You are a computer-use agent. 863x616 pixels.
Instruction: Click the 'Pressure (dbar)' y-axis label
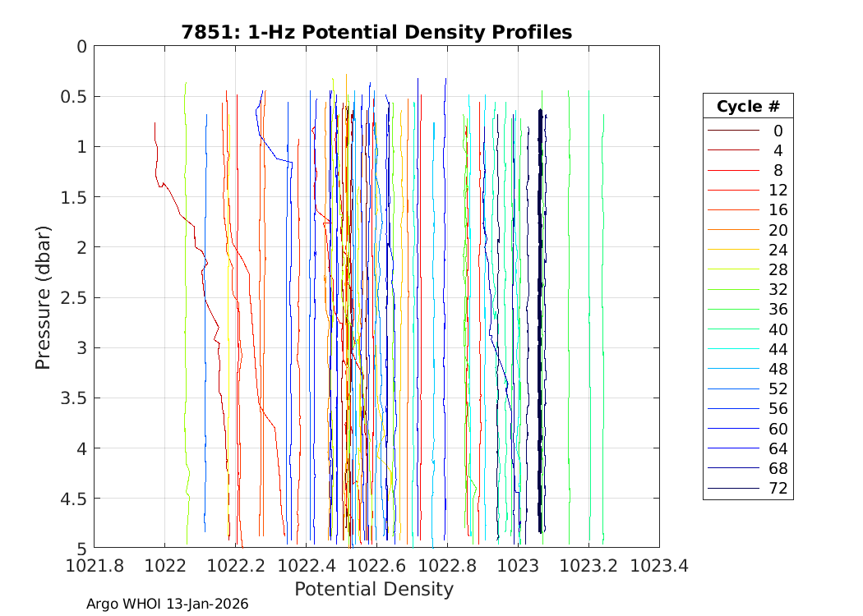pos(44,297)
